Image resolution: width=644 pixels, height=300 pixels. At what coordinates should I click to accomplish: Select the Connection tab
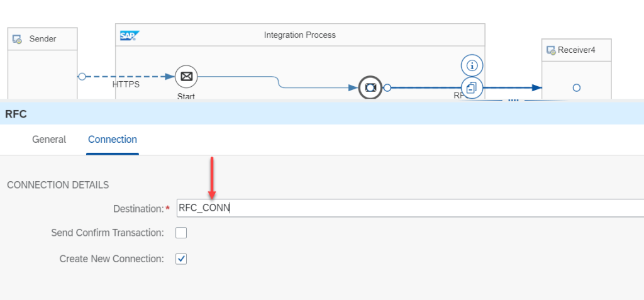pos(113,140)
